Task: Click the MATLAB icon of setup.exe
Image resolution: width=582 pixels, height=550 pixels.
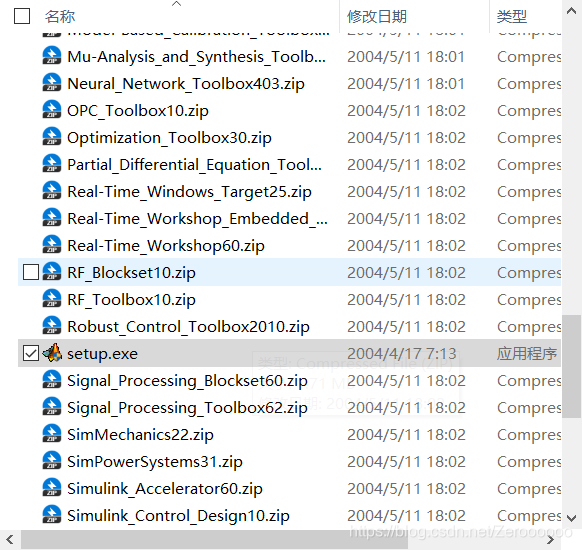Action: [52, 353]
